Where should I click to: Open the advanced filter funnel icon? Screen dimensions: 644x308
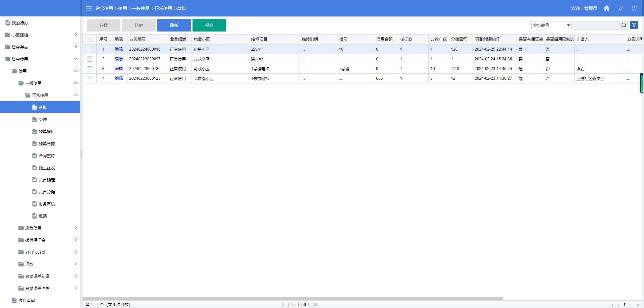click(x=634, y=25)
